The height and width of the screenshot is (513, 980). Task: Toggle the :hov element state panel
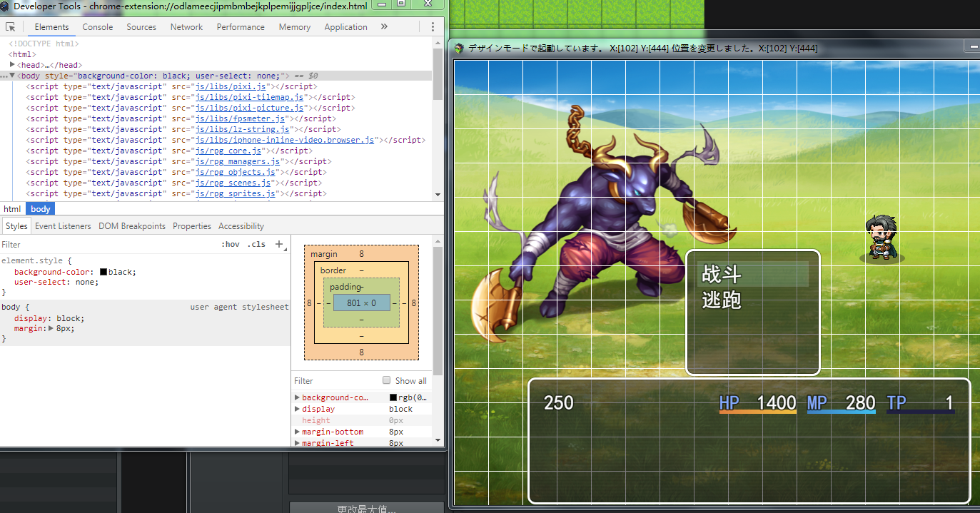pos(231,244)
